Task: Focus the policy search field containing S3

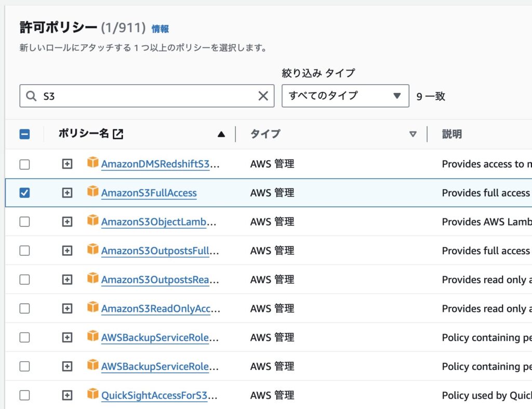Action: 147,96
